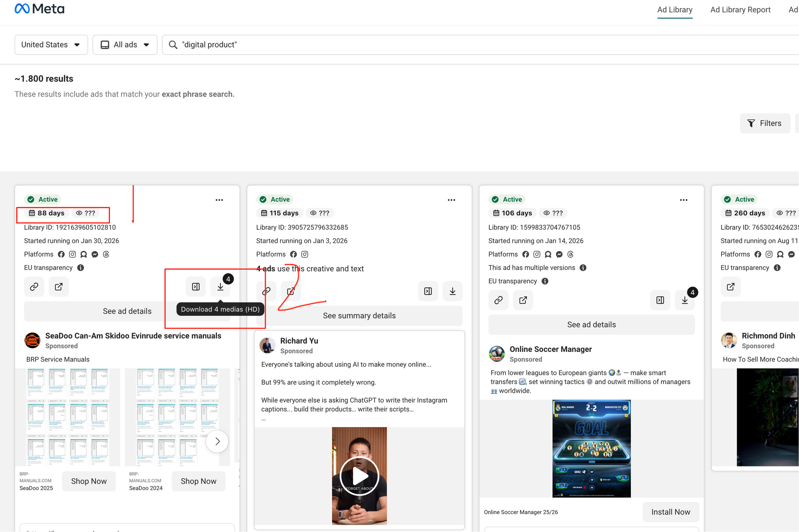The height and width of the screenshot is (532, 799).
Task: Open SeaDoo ad in new tab icon
Action: pos(59,287)
